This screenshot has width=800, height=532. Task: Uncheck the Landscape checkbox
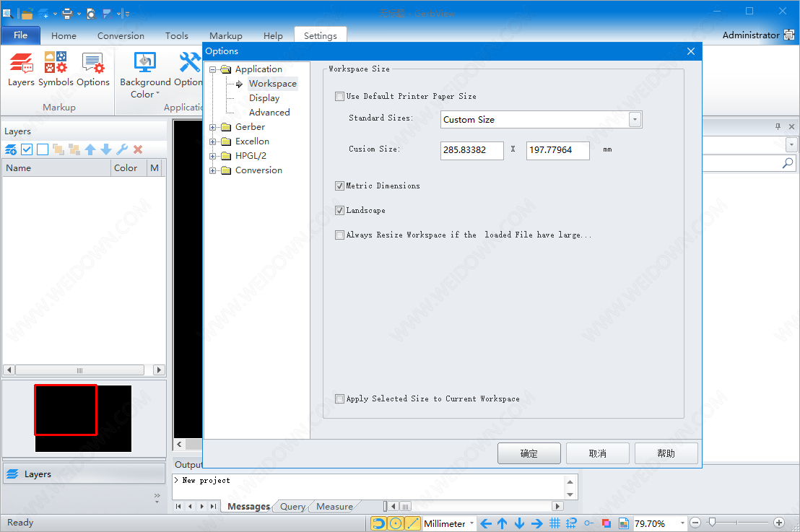[340, 211]
